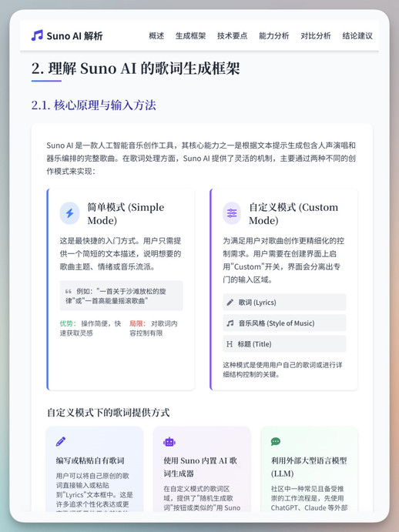Click the H heading icon beside 标题 (Title)

[x=230, y=344]
